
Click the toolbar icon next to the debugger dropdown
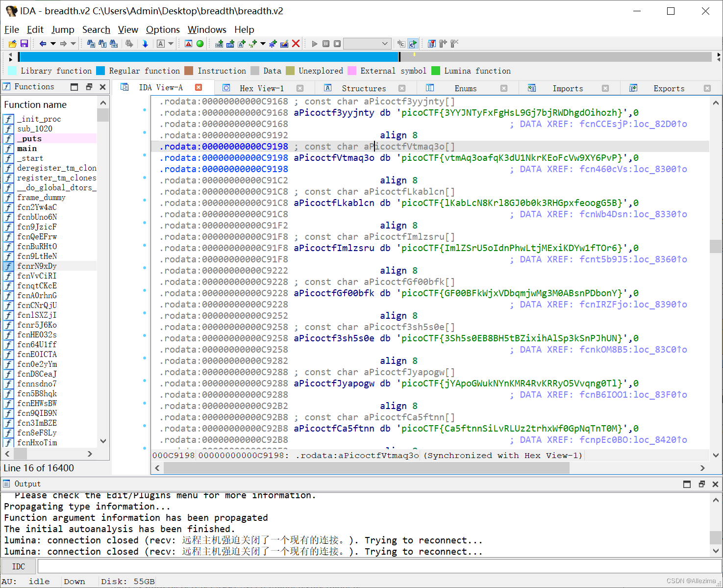(401, 44)
